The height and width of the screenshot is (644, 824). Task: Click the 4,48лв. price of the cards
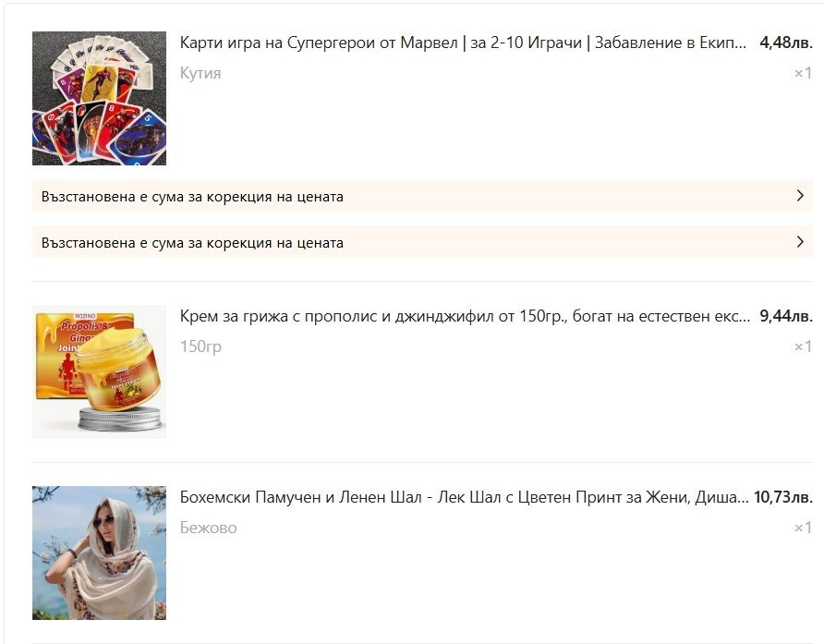click(786, 43)
